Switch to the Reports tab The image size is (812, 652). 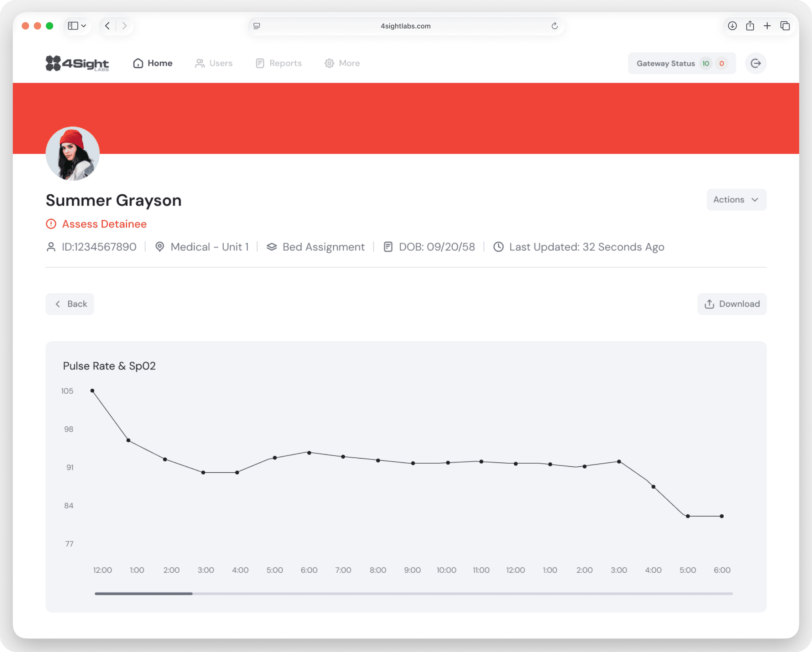tap(279, 63)
